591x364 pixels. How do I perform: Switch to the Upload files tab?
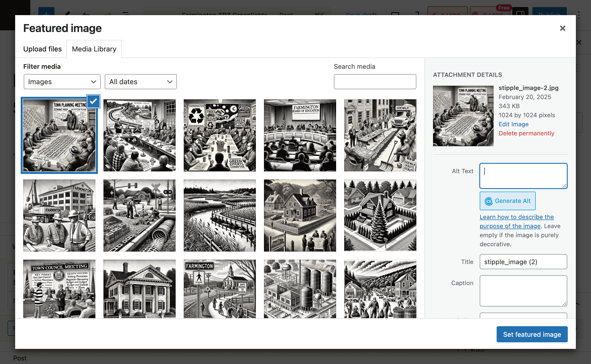coord(42,49)
